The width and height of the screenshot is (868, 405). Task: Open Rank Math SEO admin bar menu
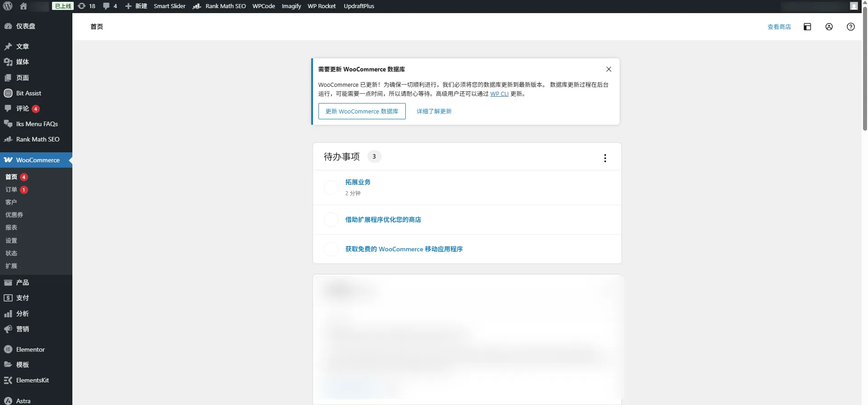[x=219, y=6]
